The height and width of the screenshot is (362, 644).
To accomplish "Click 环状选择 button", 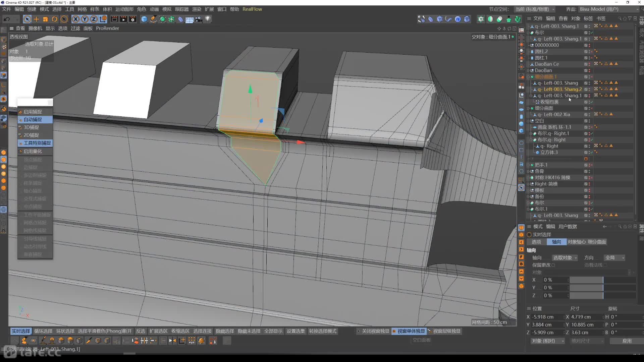I will click(x=65, y=331).
